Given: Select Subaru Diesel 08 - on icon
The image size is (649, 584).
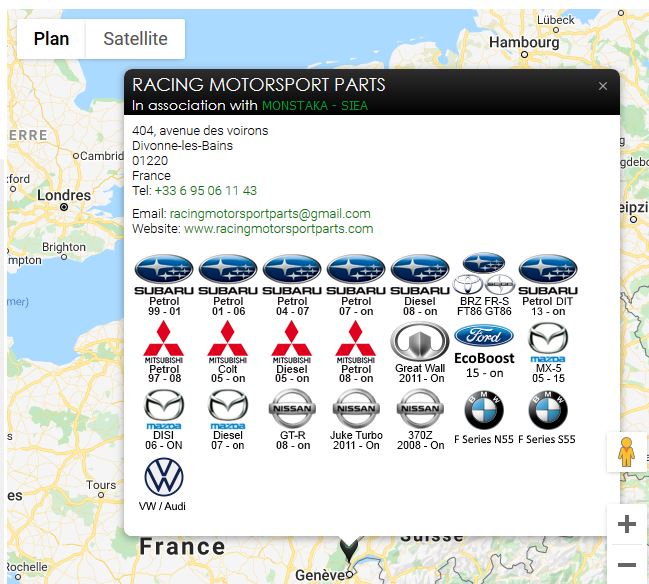Looking at the screenshot, I should 420,286.
